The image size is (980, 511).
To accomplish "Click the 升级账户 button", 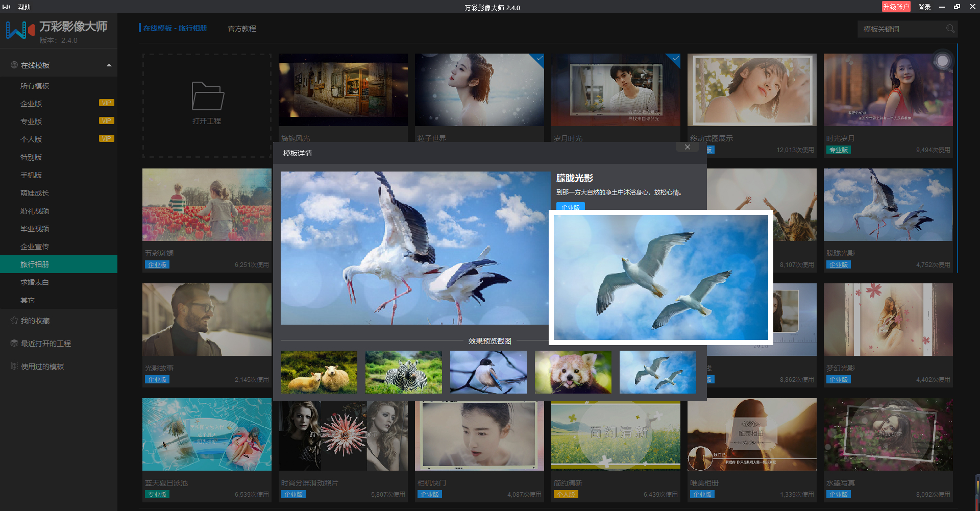I will [x=896, y=7].
